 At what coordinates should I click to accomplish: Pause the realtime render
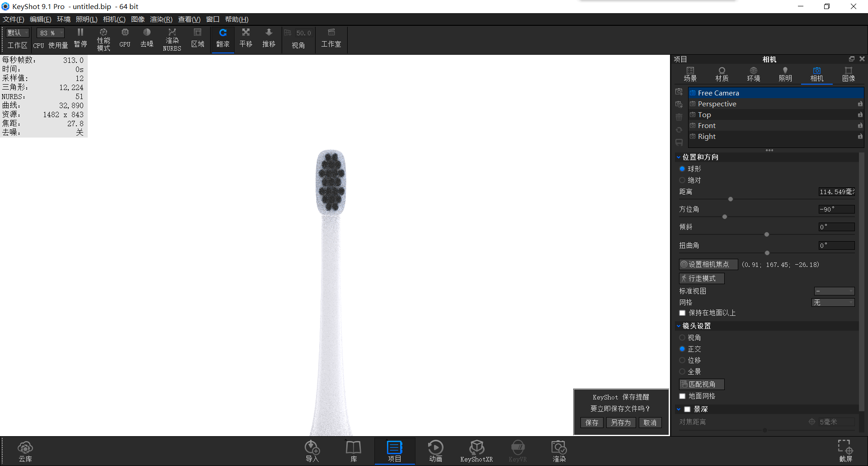(80, 38)
